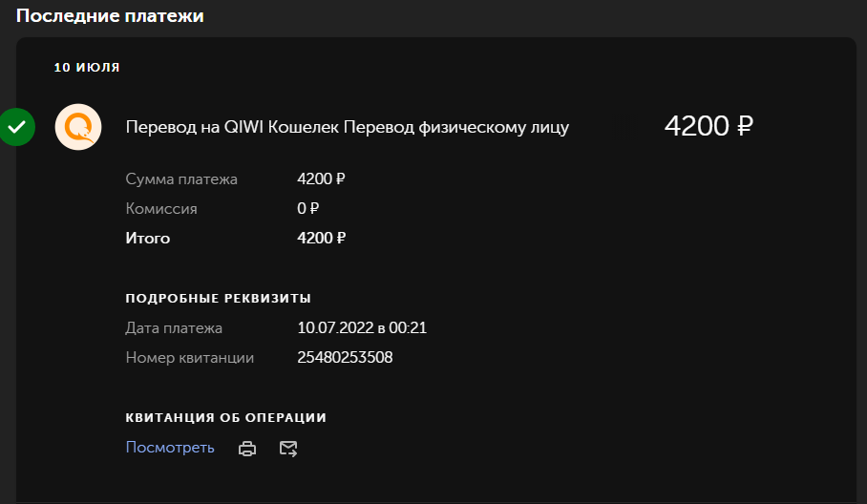Send receipt by email envelope icon
The width and height of the screenshot is (867, 504).
pos(288,449)
